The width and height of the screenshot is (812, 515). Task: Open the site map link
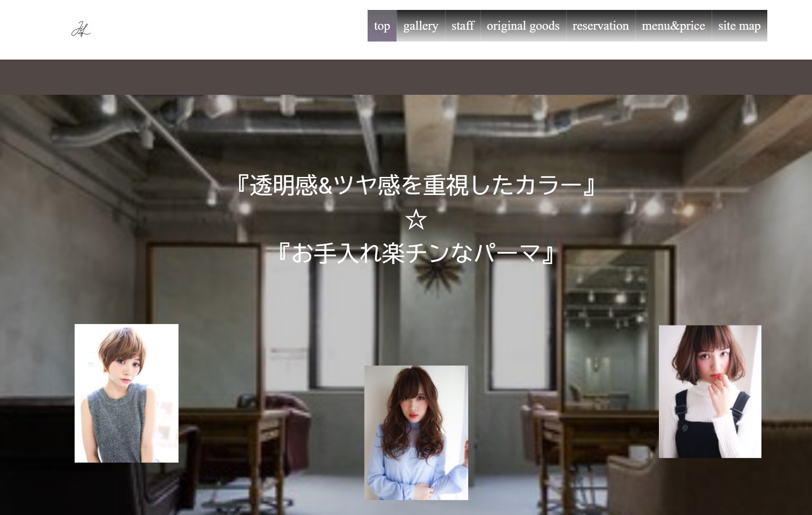739,26
